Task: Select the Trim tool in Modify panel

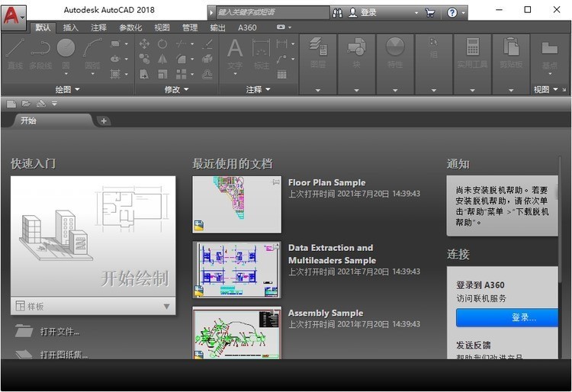Action: click(181, 44)
